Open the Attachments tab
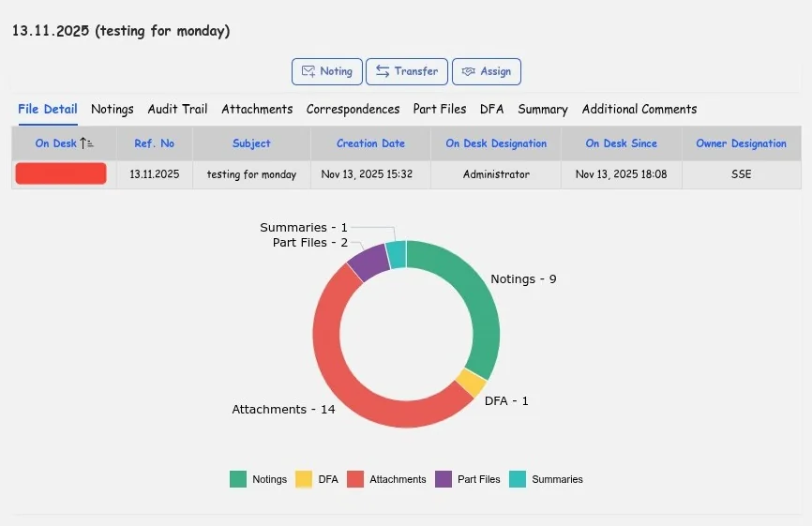812x526 pixels. pos(257,110)
